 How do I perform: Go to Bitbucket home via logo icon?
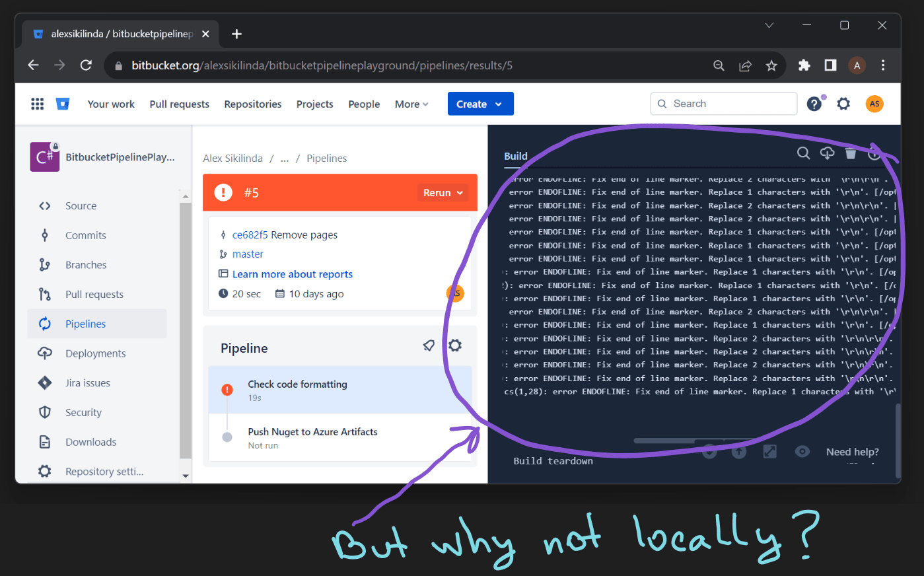(x=63, y=104)
